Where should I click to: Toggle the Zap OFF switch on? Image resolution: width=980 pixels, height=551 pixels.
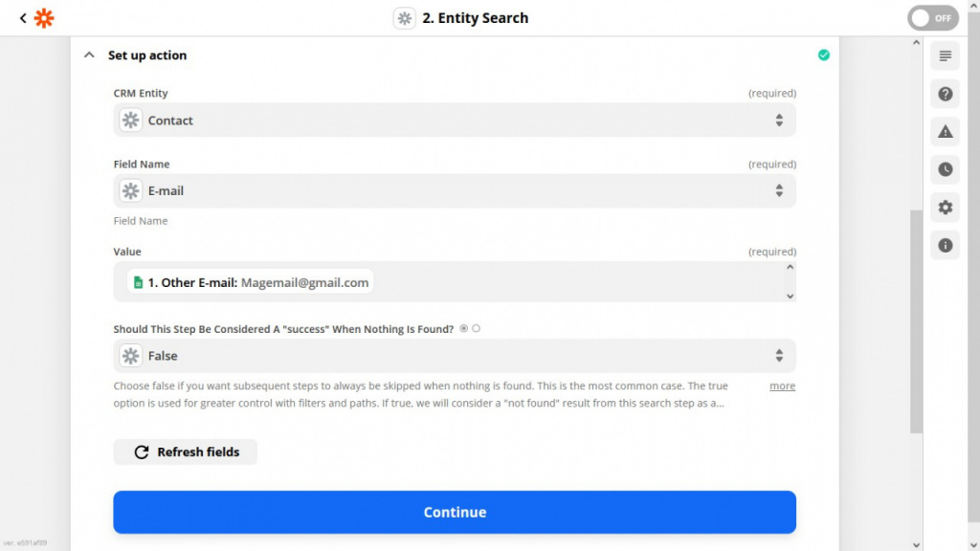point(932,18)
